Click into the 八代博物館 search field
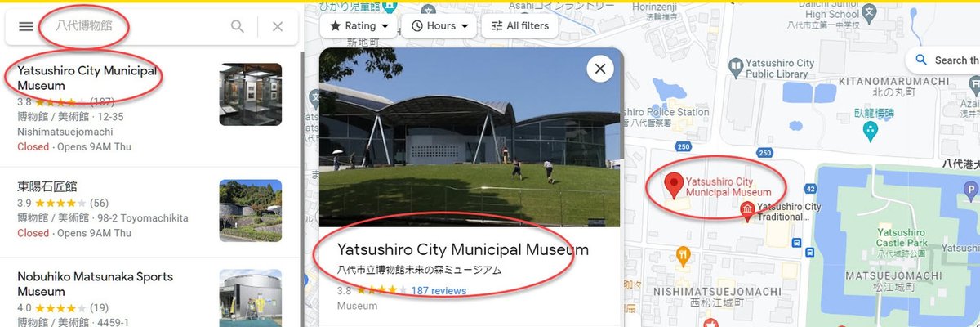The image size is (980, 327). click(x=135, y=27)
